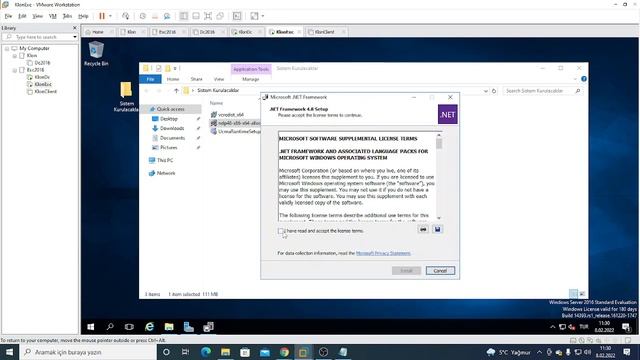Check I have read and accept license terms
Image resolution: width=640 pixels, height=360 pixels.
[280, 231]
